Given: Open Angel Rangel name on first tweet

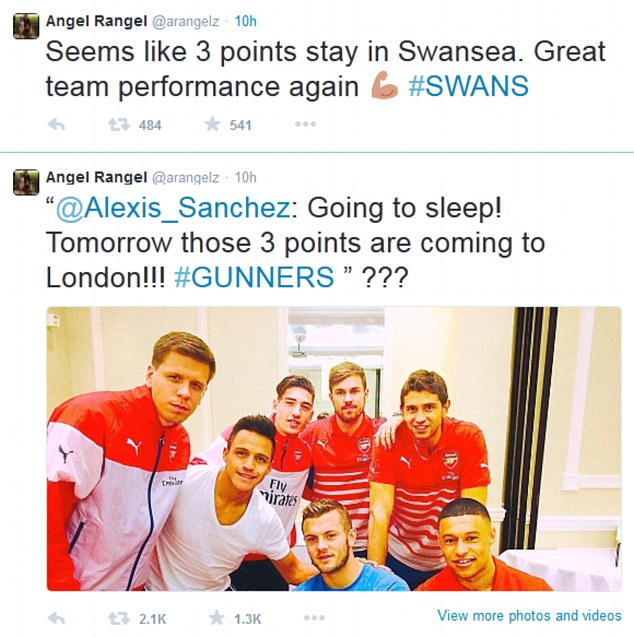Looking at the screenshot, I should pos(96,21).
